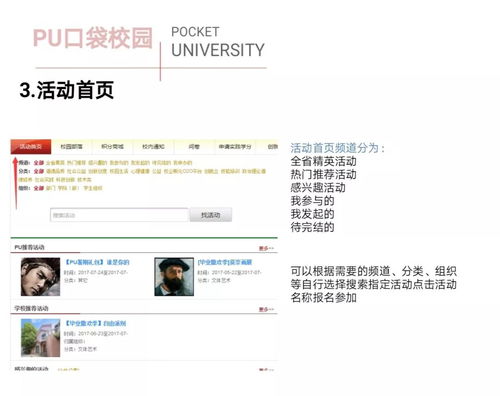Focus the 搜索活动 input field
500x396 pixels.
point(119,215)
